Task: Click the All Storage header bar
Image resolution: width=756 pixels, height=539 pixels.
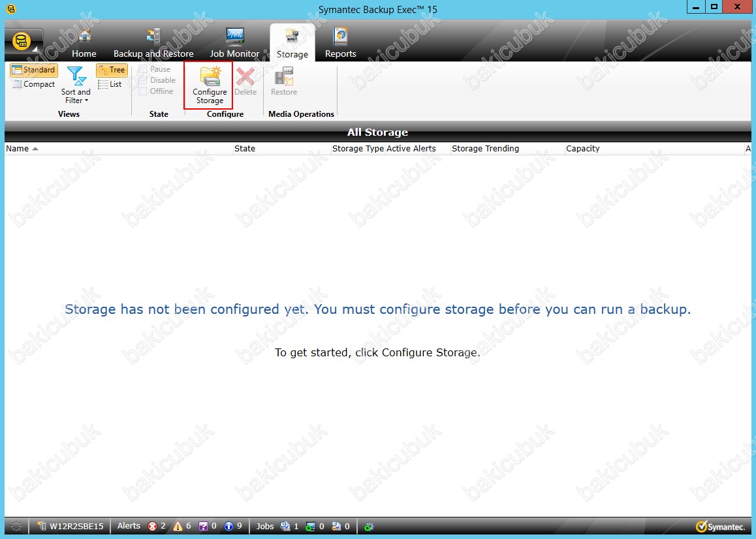Action: tap(377, 132)
